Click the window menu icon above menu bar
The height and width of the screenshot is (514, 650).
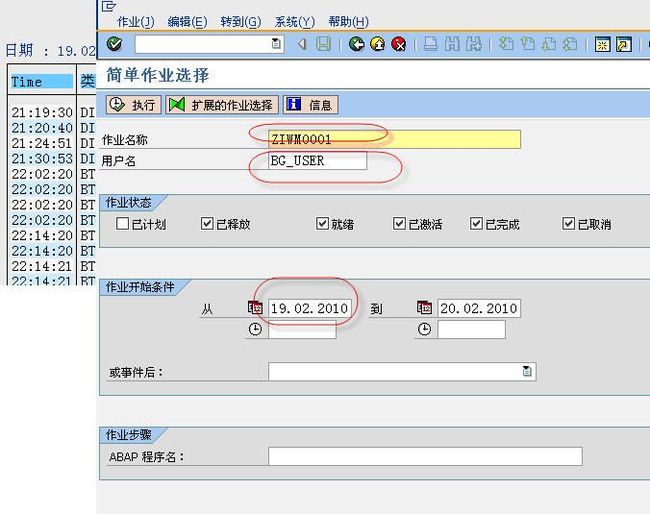coord(109,6)
